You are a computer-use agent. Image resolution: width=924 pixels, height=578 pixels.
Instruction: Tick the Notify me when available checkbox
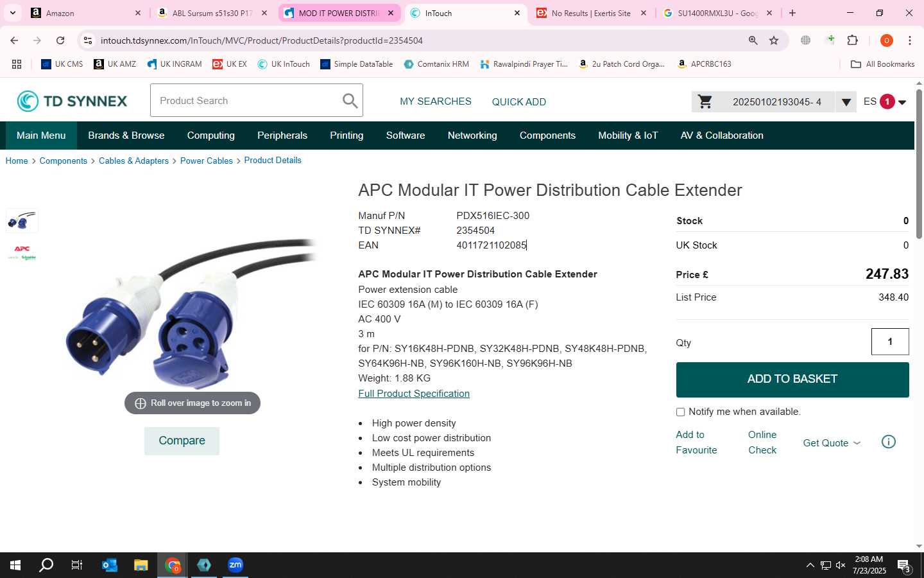pyautogui.click(x=680, y=412)
